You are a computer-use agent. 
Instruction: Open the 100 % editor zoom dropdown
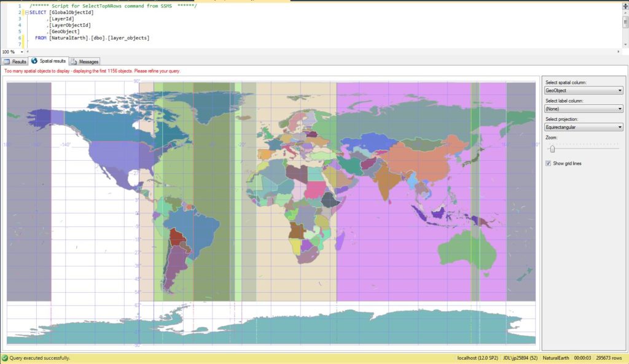point(21,52)
